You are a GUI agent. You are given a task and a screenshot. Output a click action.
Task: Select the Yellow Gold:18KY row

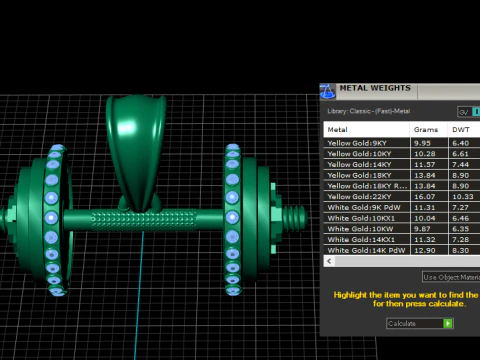[x=402, y=175]
